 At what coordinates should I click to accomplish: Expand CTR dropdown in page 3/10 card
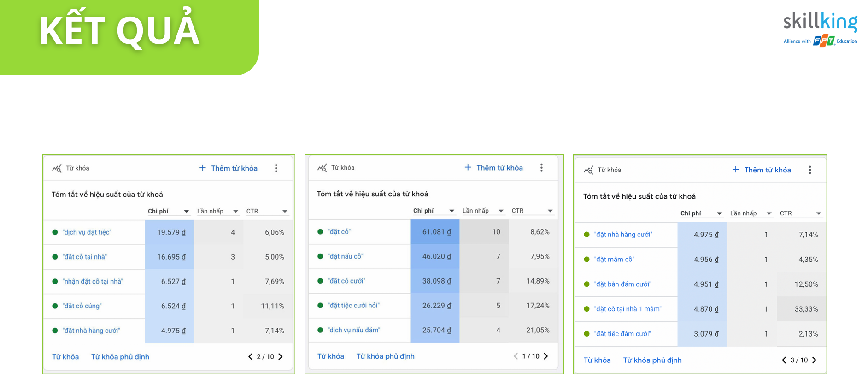pyautogui.click(x=818, y=213)
